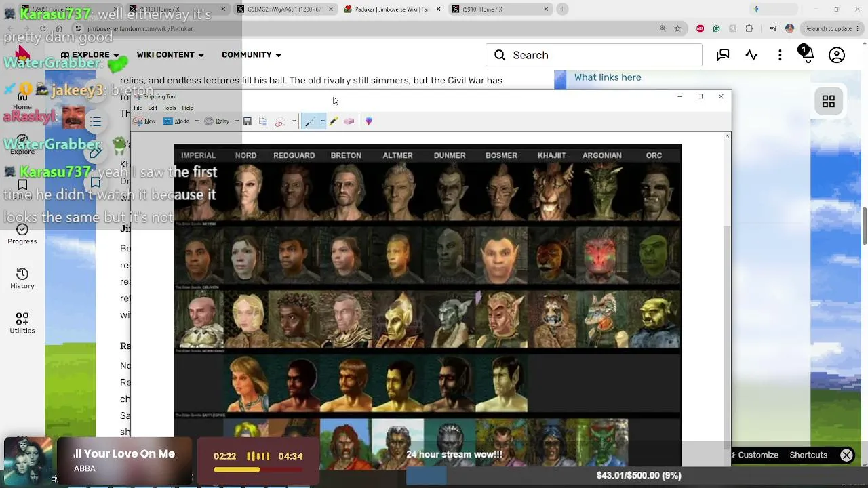Open the History sidebar item
Viewport: 868px width, 488px height.
(22, 279)
